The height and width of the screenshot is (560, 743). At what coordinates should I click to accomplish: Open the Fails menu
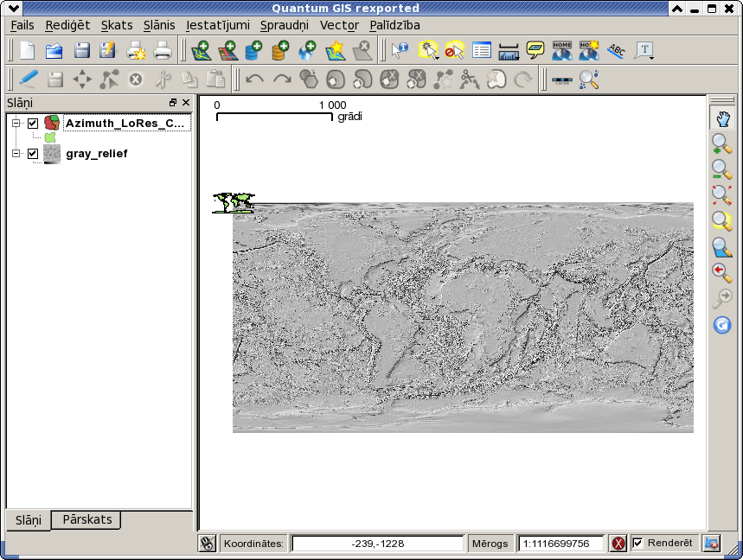[22, 25]
